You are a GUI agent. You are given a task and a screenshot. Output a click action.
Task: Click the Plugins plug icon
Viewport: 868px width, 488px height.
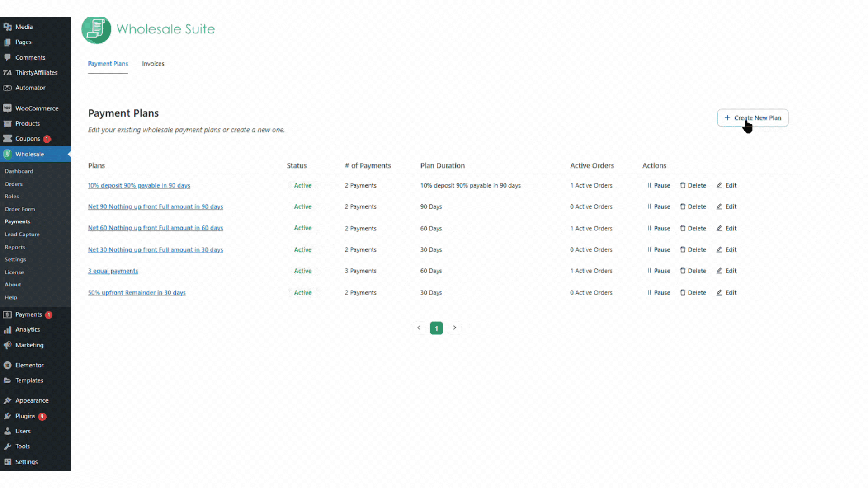coord(7,416)
